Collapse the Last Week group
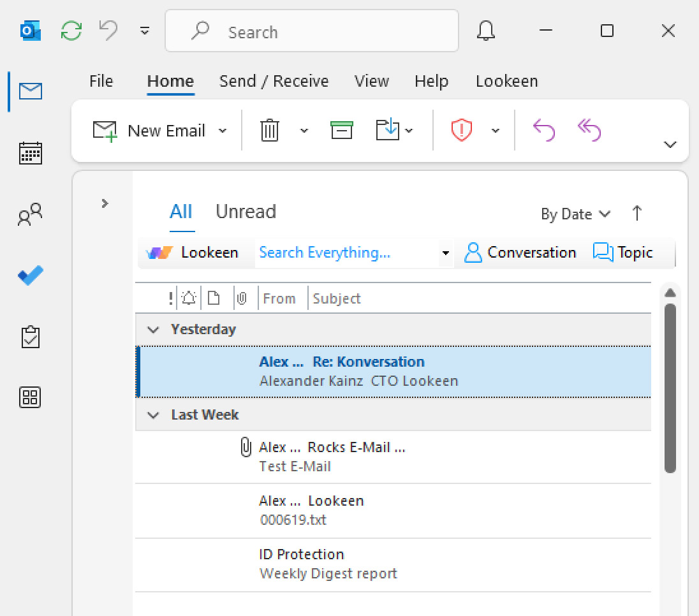 click(153, 415)
